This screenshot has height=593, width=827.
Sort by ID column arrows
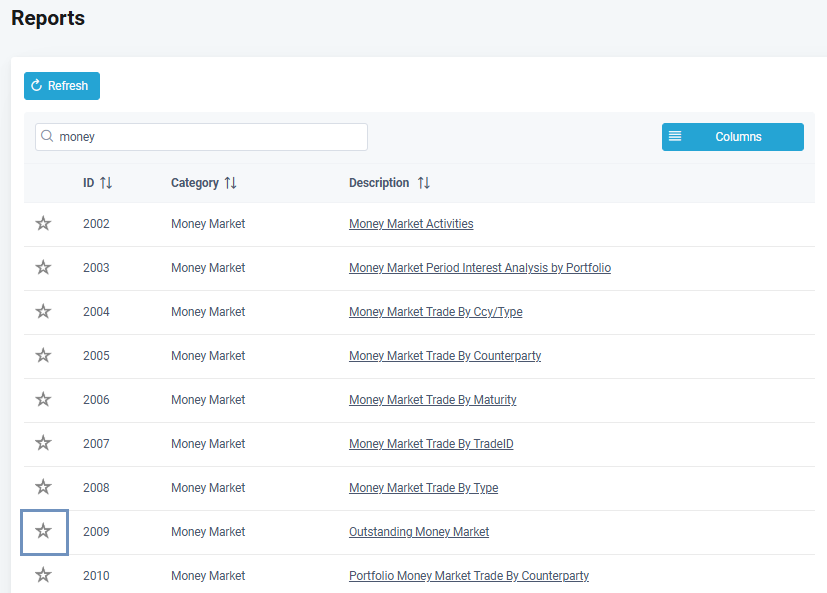pos(106,183)
